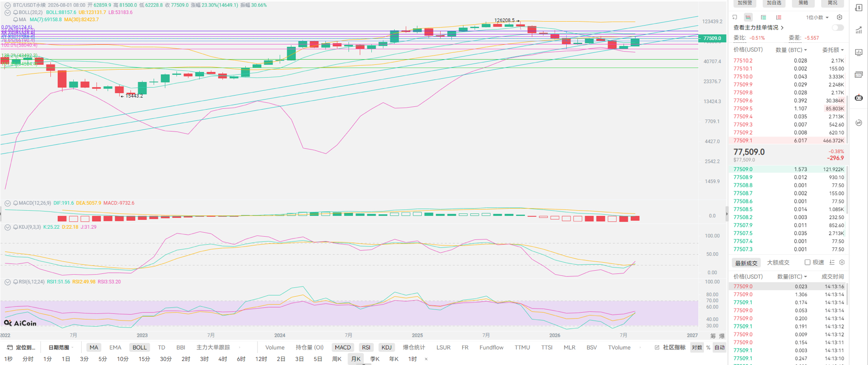Select the 月K monthly timeframe

pyautogui.click(x=356, y=359)
